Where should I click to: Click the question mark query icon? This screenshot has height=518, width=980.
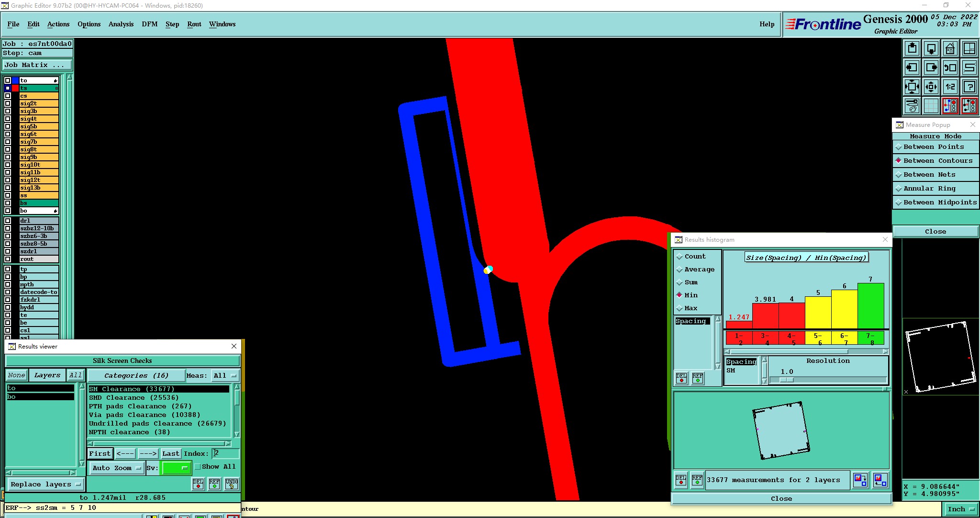tap(969, 87)
